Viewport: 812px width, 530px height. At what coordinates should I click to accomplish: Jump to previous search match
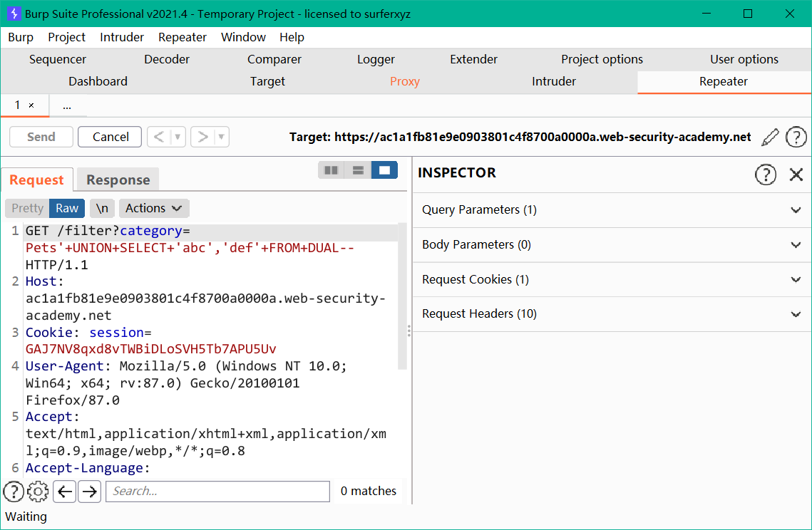point(65,492)
